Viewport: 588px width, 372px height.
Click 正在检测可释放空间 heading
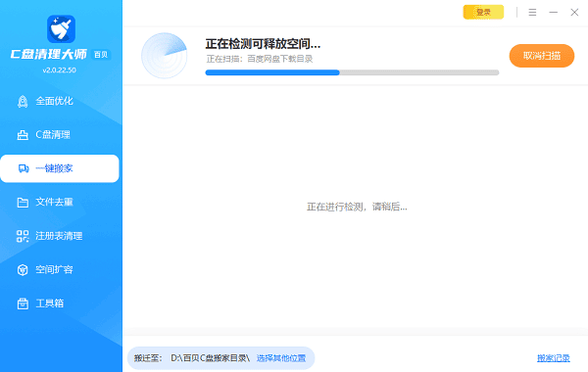(x=263, y=44)
